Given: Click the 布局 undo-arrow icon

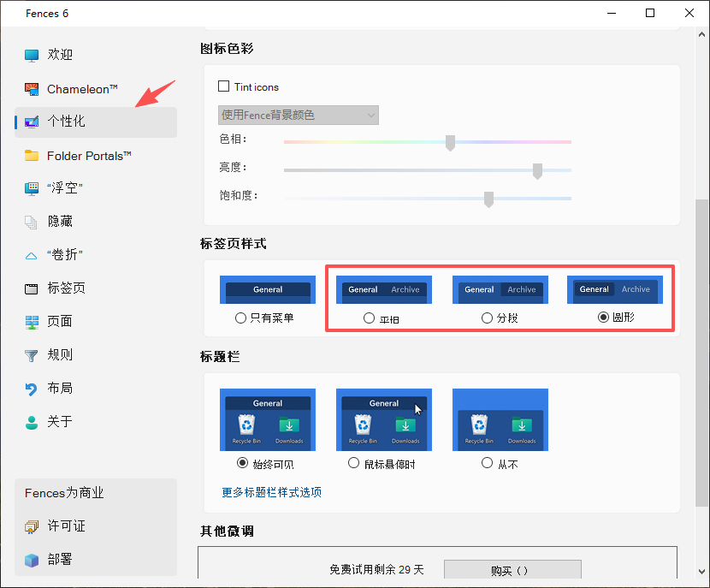Looking at the screenshot, I should 32,389.
